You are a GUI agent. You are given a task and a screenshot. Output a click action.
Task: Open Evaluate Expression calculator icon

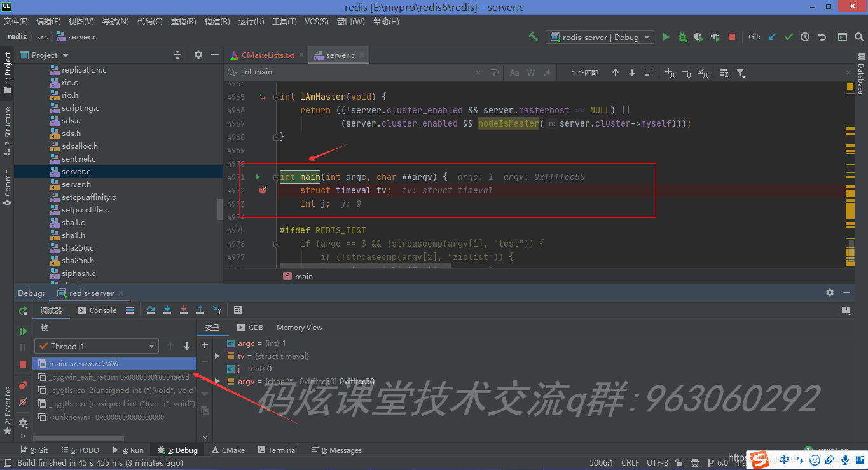238,310
